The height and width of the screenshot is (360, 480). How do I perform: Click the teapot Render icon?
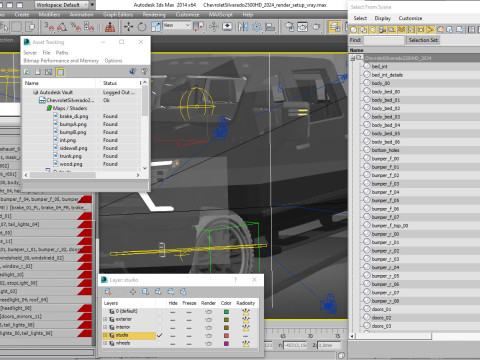click(316, 27)
